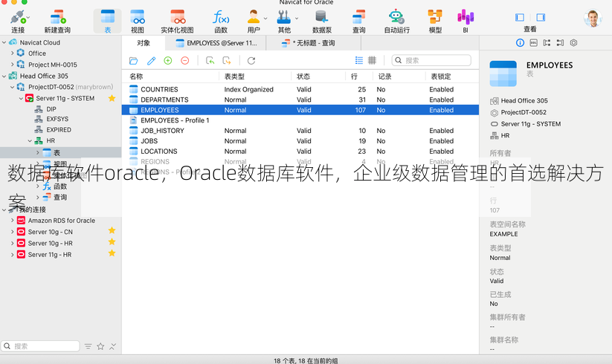Expand the Server 10g - CN connection
The image size is (612, 364).
click(13, 232)
